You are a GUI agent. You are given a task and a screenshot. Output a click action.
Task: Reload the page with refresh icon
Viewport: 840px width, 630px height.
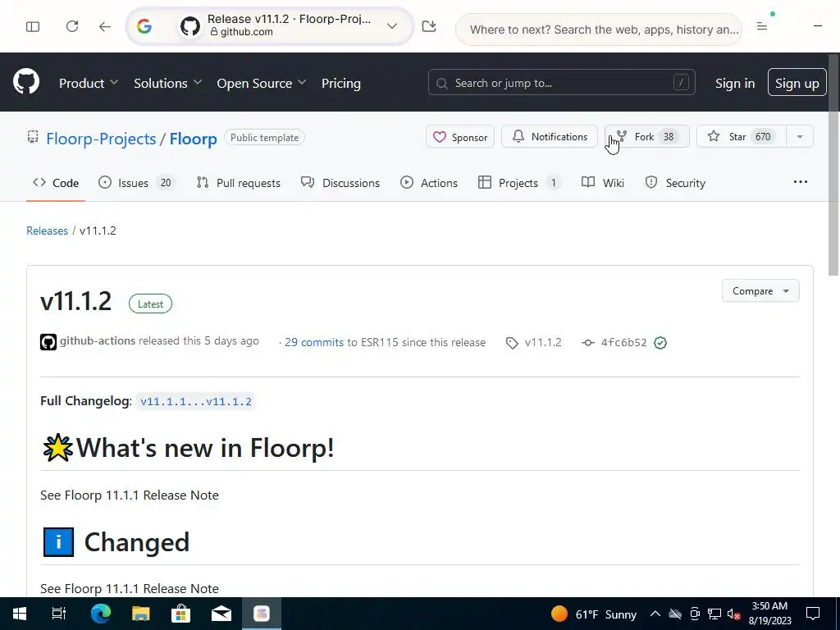coord(72,26)
